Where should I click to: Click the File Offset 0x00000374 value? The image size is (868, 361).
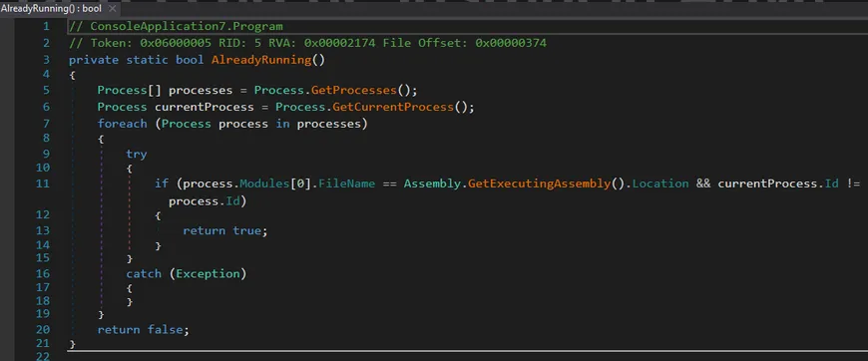[x=511, y=43]
